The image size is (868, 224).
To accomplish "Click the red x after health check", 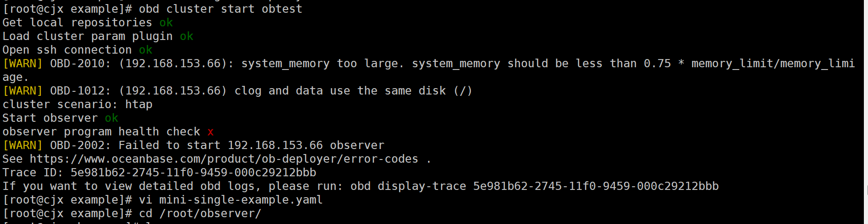I will (211, 132).
